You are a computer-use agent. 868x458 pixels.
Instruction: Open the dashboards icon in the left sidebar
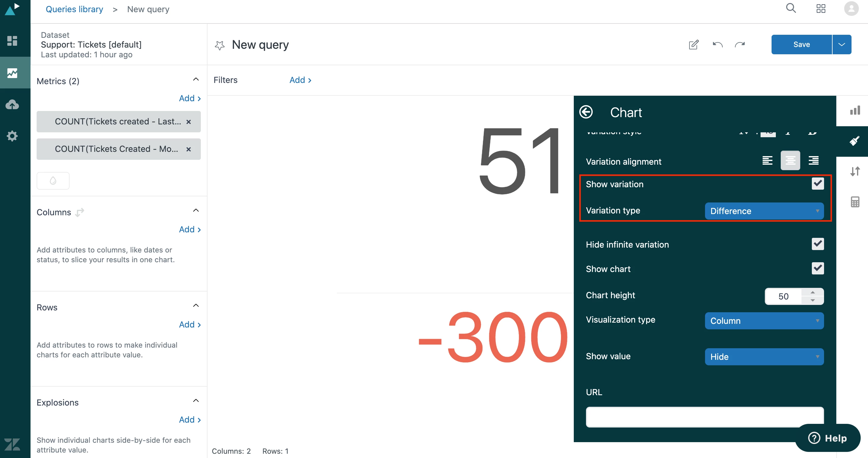click(12, 41)
